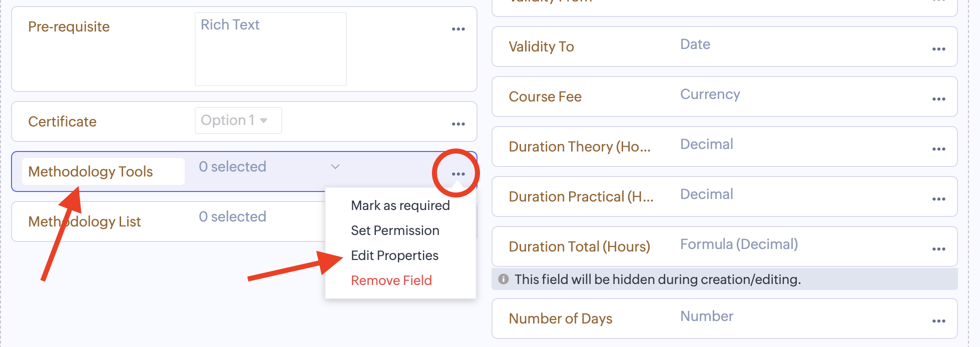The width and height of the screenshot is (980, 347).
Task: Select Set Permission in the context menu
Action: click(x=395, y=230)
